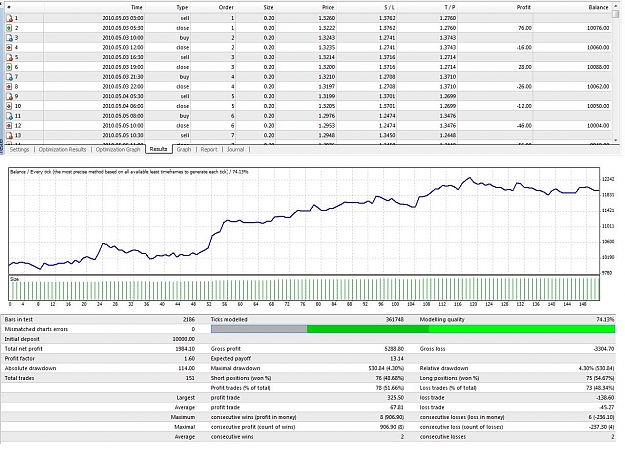Click the time 2010.05.05 08:00 cell
The width and height of the screenshot is (625, 461).
(x=123, y=116)
